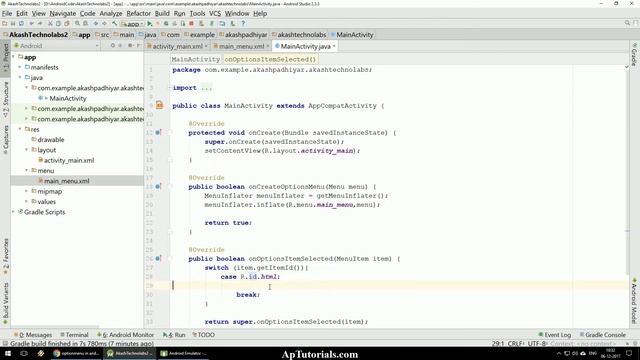Screen dimensions: 640x360
Task: Click the class gutter icon beside MainActivity declaration
Action: [159, 105]
